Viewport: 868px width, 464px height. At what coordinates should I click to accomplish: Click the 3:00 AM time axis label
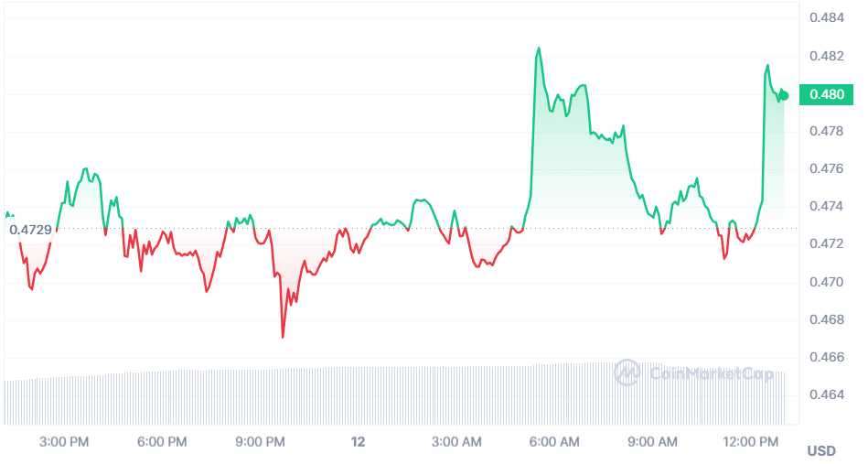pyautogui.click(x=456, y=442)
